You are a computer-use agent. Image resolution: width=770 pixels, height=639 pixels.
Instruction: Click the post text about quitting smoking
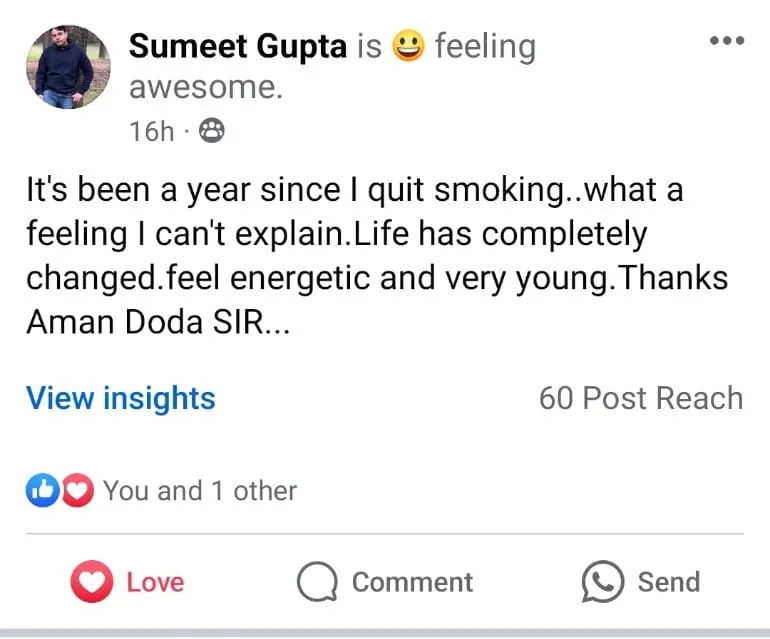[x=354, y=190]
